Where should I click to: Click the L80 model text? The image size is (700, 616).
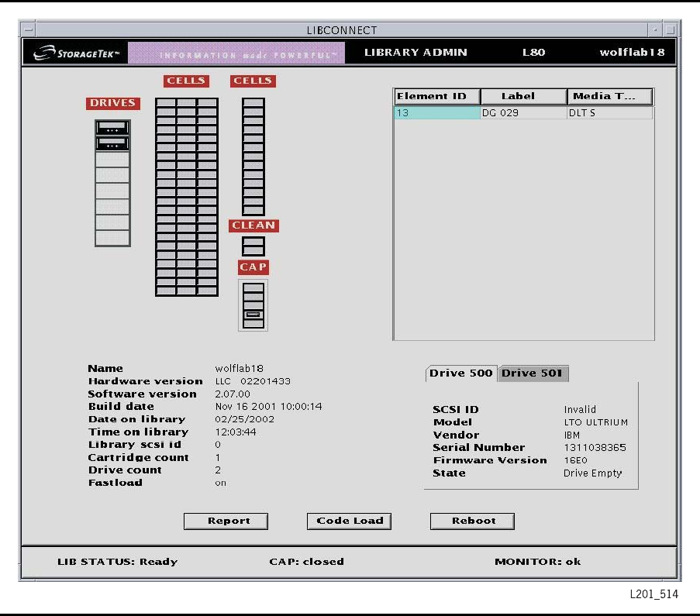(x=533, y=53)
